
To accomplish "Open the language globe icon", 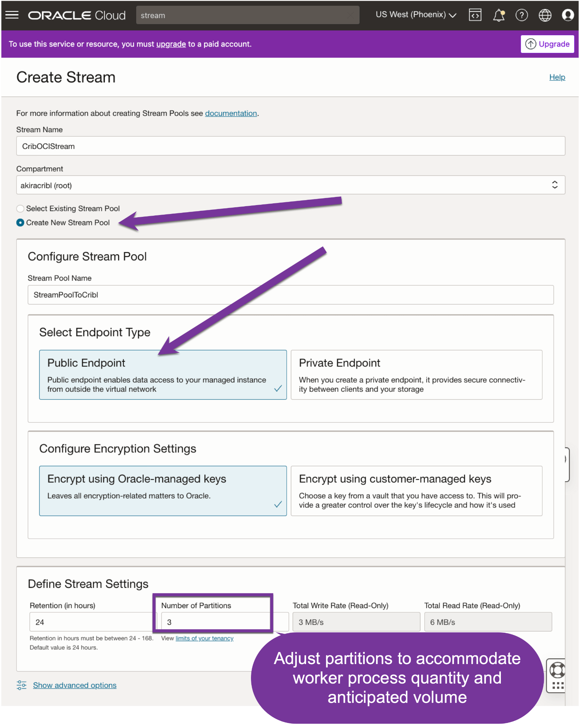I will click(545, 15).
